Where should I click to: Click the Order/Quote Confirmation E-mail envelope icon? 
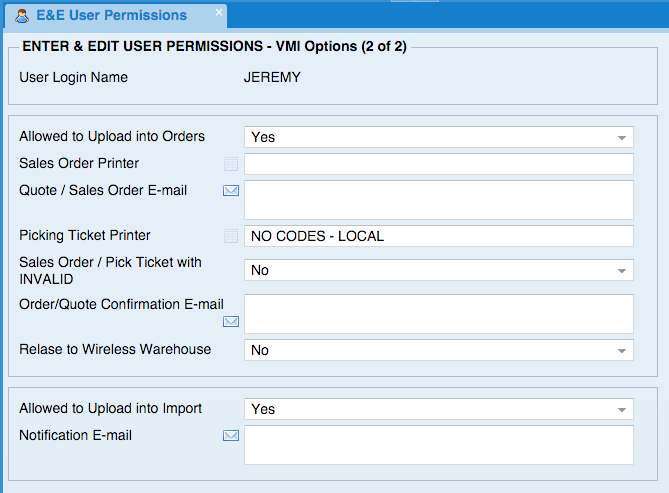tap(231, 321)
